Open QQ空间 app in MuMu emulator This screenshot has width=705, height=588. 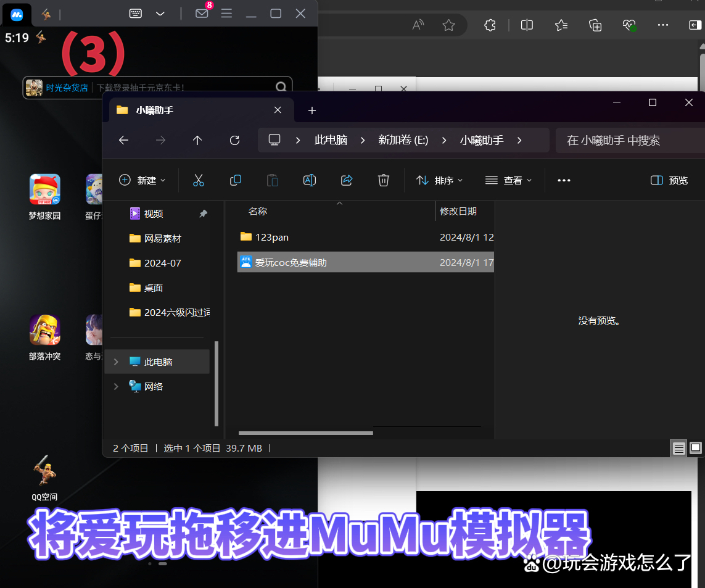(x=44, y=478)
